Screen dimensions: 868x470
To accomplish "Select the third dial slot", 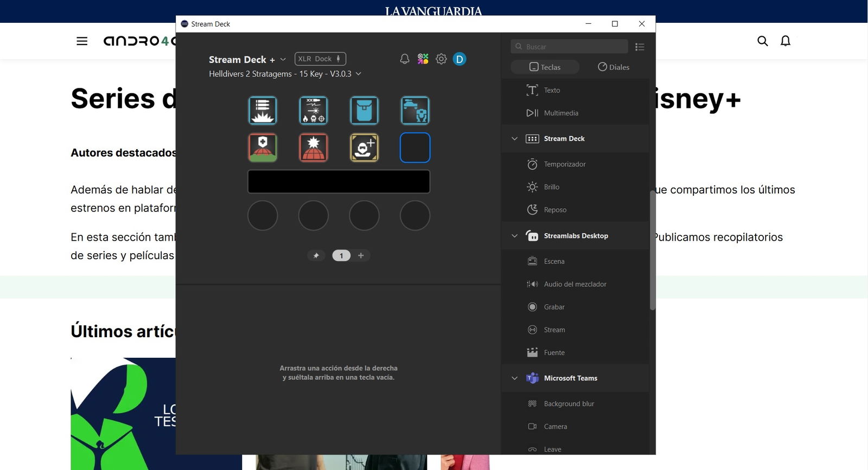I will [x=364, y=216].
